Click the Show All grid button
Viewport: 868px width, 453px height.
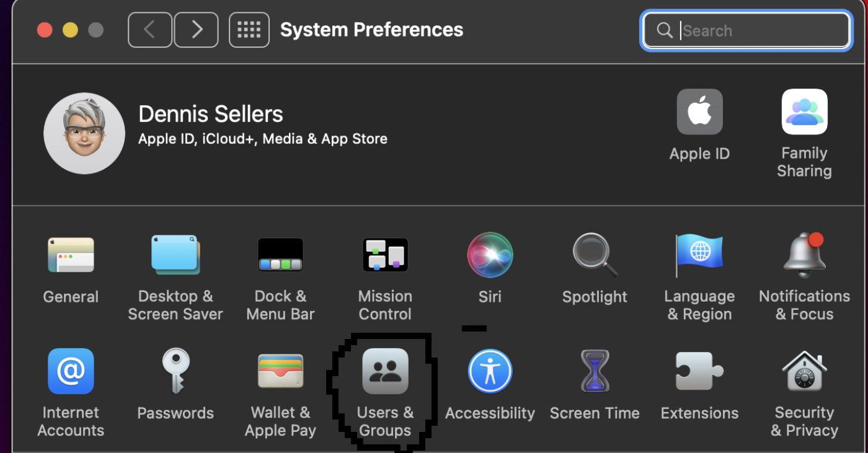pos(249,30)
